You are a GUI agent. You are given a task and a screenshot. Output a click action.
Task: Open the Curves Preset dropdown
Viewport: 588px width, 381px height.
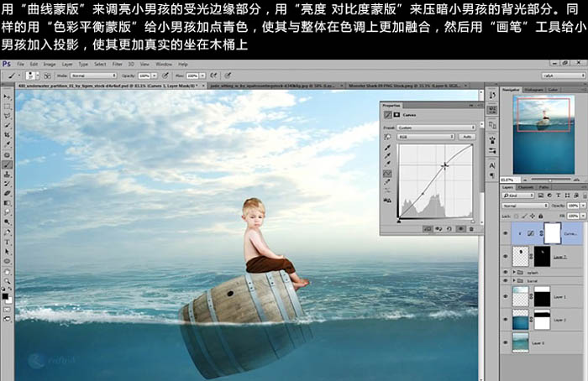(436, 128)
